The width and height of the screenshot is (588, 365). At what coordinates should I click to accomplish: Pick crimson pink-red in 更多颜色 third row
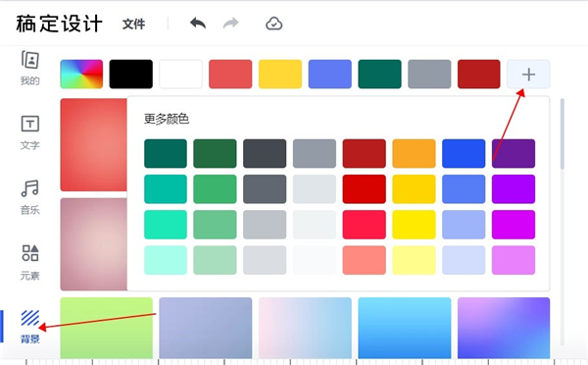(365, 225)
